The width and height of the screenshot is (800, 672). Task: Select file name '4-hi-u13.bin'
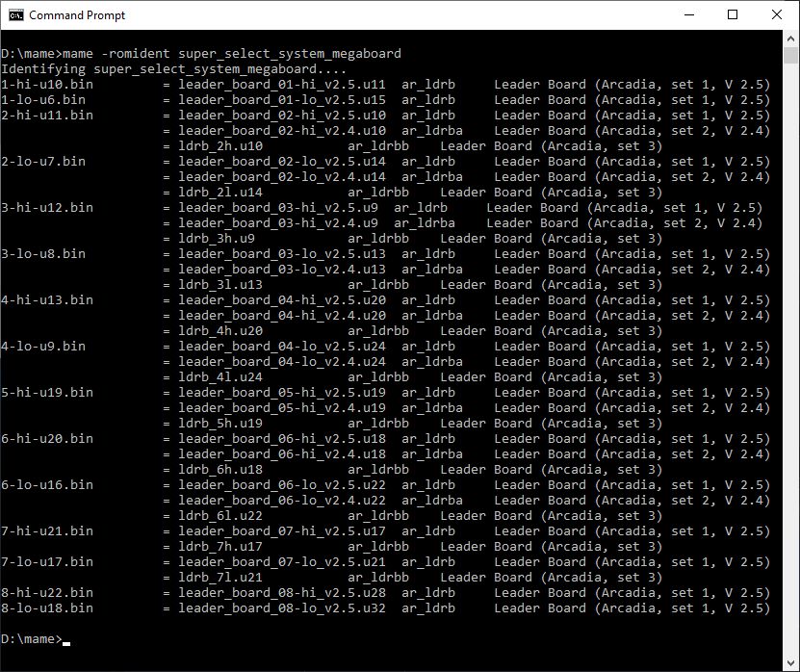[x=47, y=299]
